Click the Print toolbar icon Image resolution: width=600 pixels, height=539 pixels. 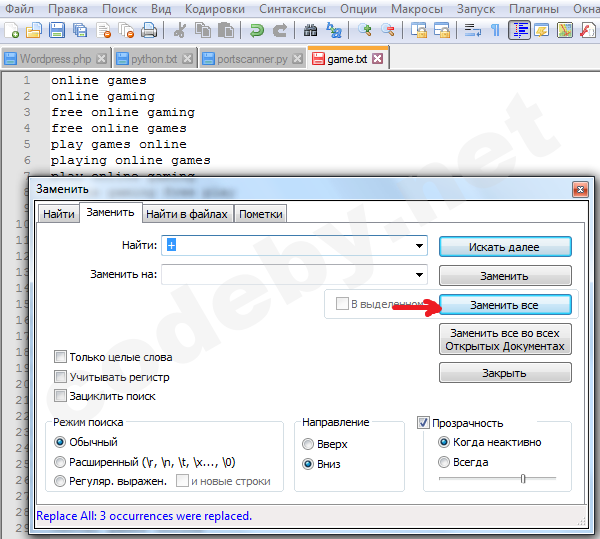(148, 30)
